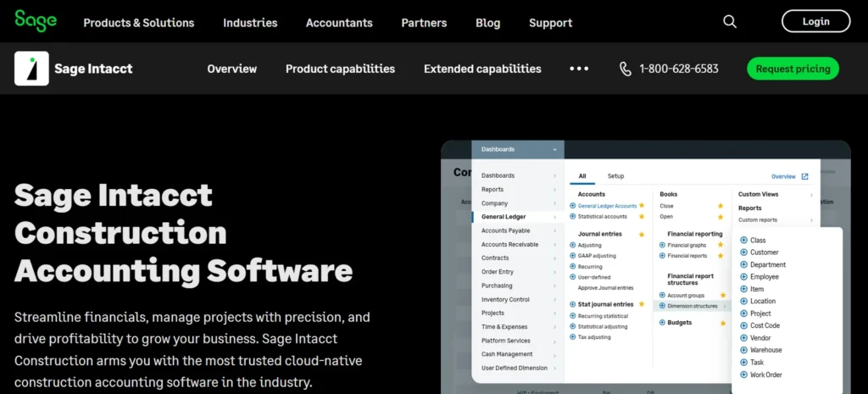Select the Setup tab in menu
The image size is (868, 394).
615,176
